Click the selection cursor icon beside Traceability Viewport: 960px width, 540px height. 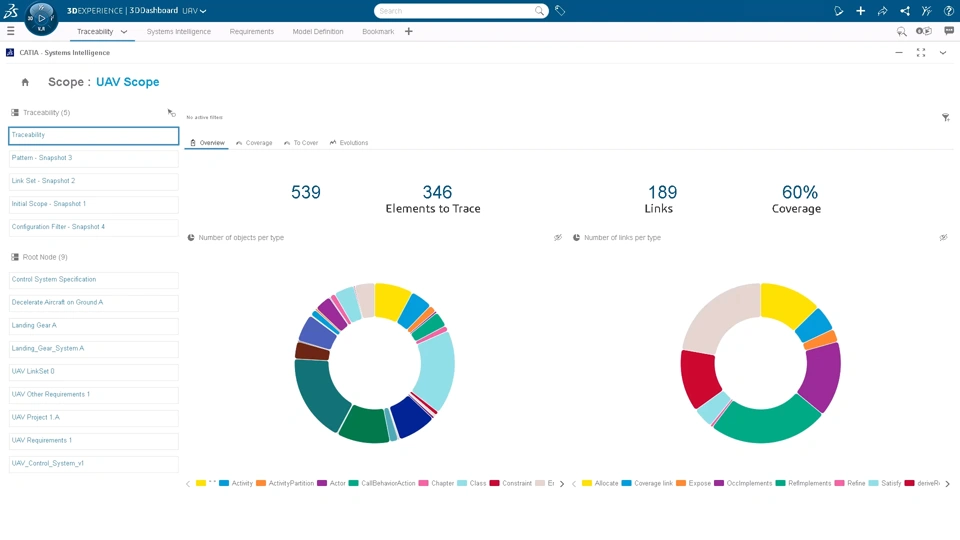171,113
